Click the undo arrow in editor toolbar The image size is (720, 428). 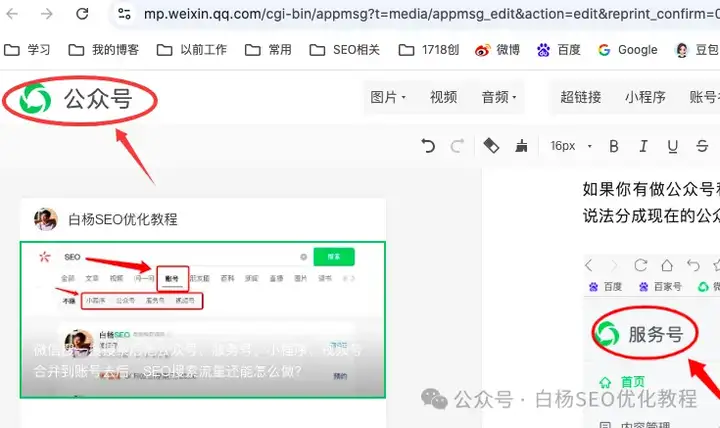click(428, 146)
